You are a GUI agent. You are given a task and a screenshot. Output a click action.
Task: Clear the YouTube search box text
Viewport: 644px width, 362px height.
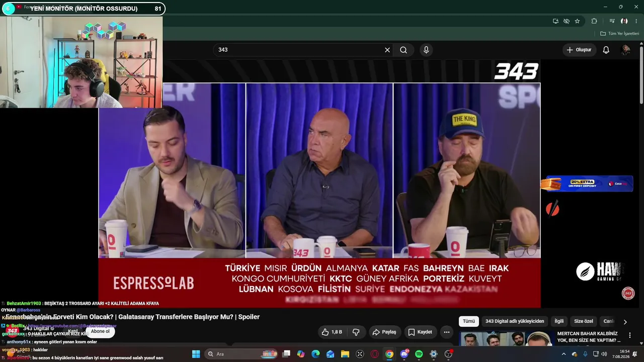[x=387, y=50]
